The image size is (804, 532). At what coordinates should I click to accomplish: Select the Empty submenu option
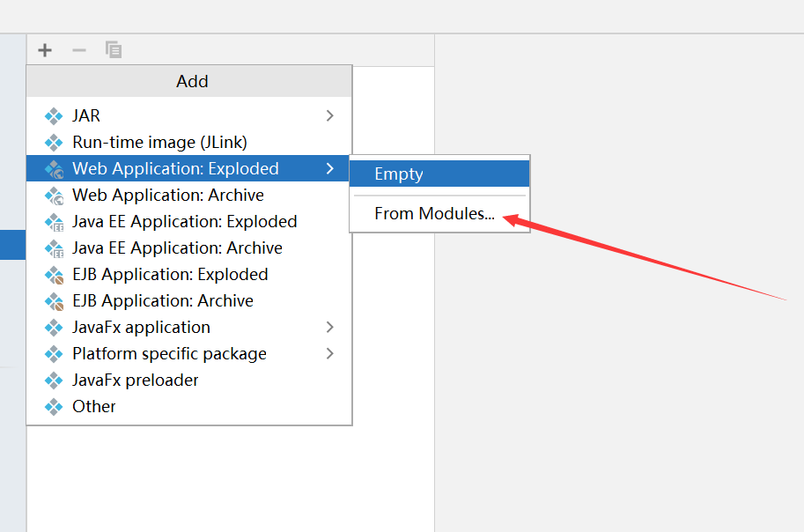point(439,174)
